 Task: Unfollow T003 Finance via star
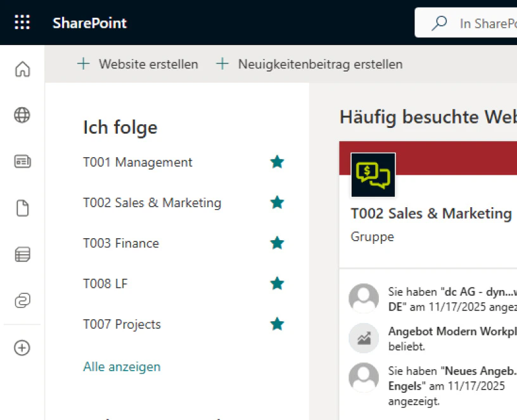[277, 243]
